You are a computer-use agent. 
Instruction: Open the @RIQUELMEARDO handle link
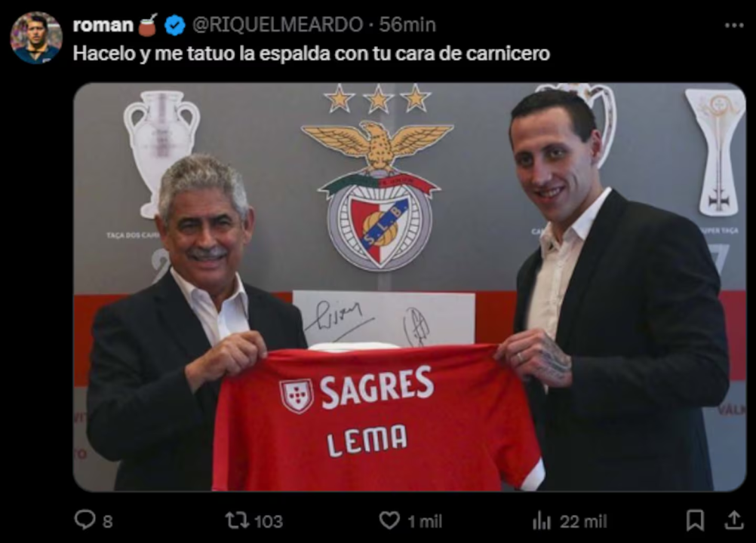(x=278, y=25)
